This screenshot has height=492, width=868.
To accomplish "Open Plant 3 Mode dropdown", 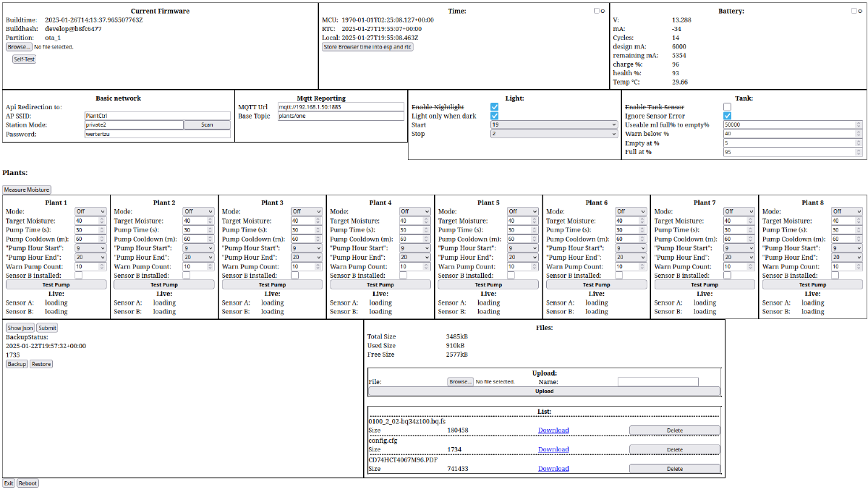I will click(x=307, y=212).
